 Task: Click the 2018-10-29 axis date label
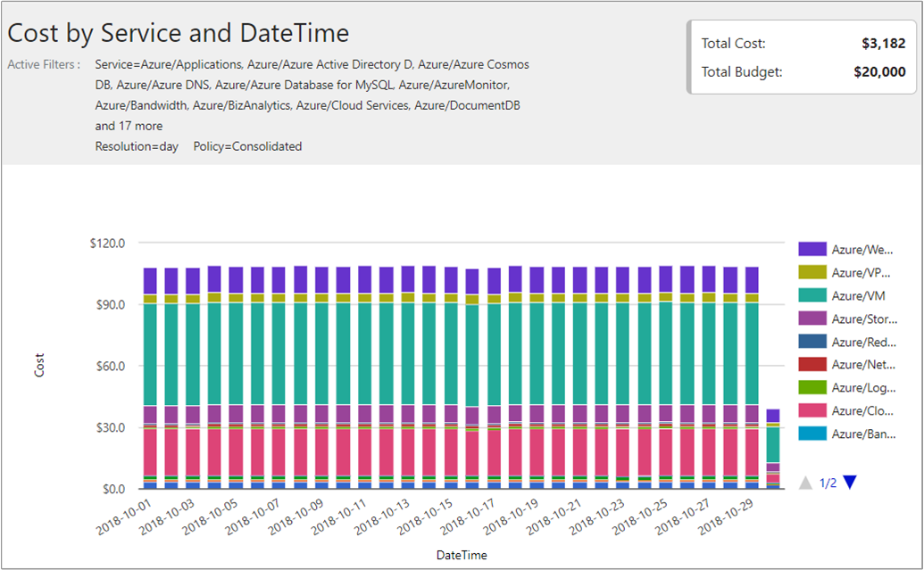(727, 517)
